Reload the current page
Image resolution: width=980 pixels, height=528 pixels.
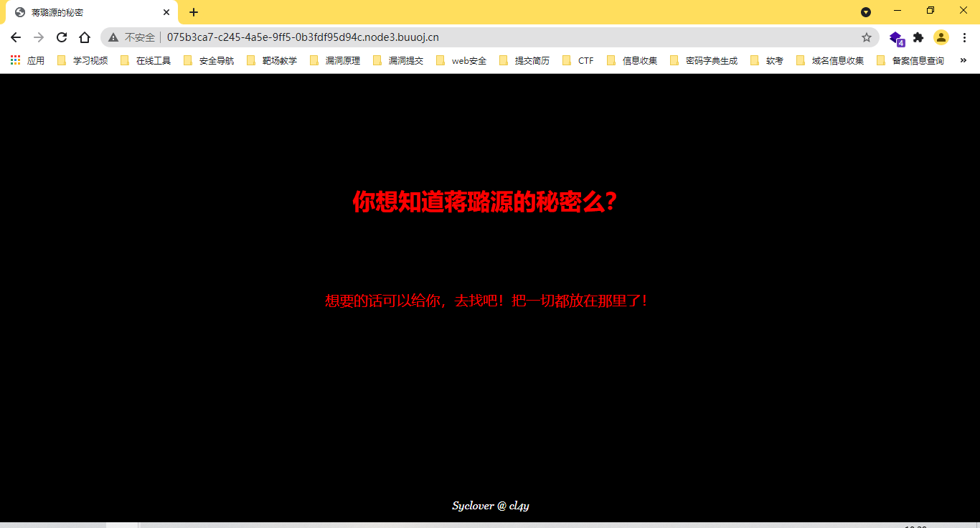click(62, 37)
